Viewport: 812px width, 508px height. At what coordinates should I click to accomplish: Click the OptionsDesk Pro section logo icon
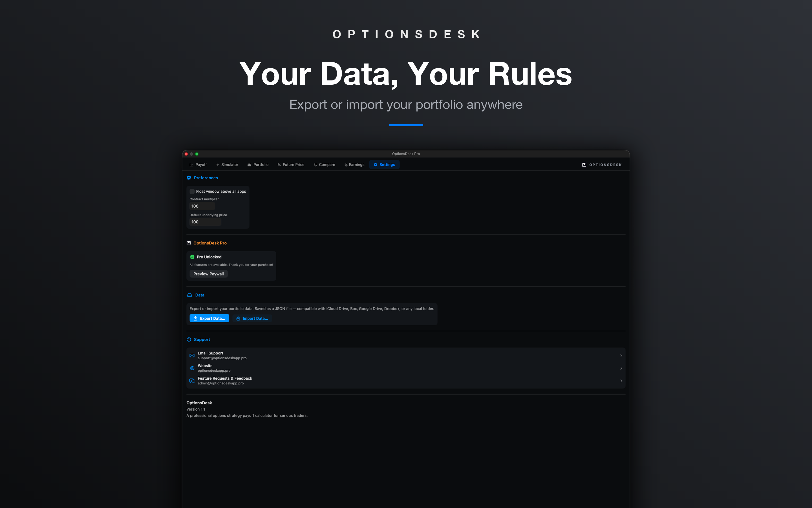(189, 243)
